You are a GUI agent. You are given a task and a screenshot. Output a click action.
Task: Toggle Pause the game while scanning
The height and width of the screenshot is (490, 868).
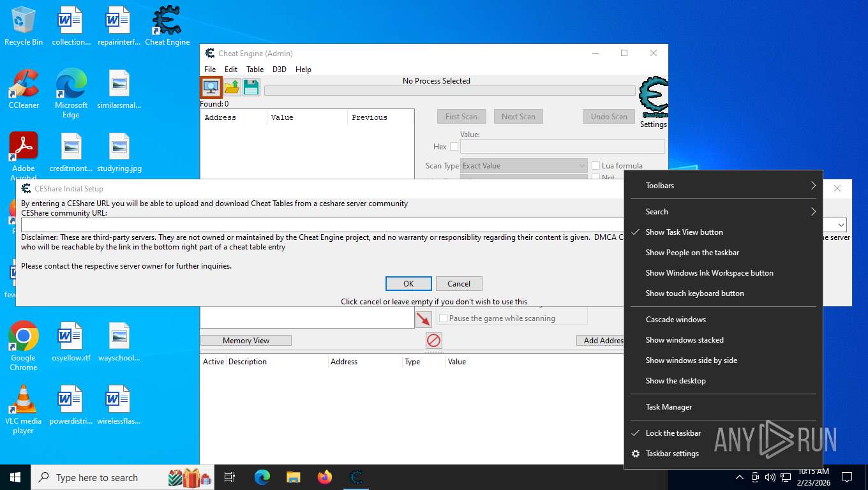tap(443, 318)
